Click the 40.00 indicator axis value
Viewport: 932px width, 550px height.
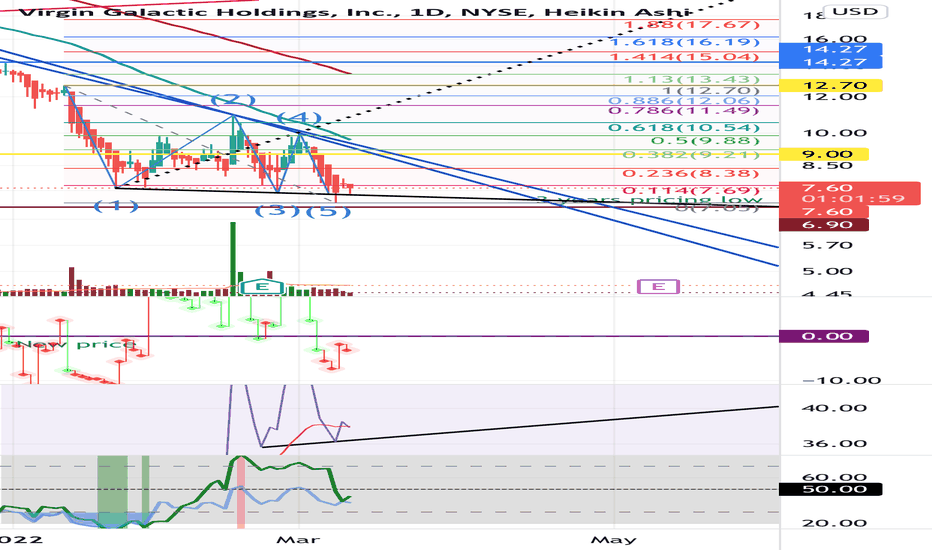[x=835, y=408]
